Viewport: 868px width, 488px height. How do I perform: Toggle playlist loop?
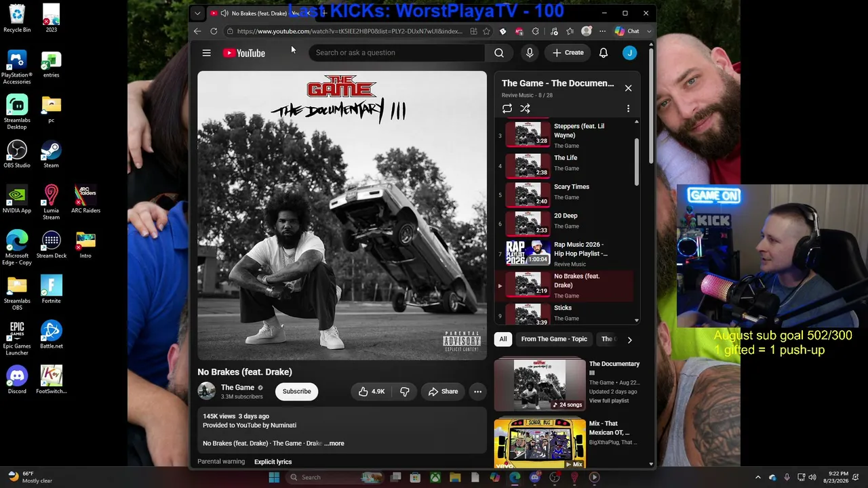coord(507,108)
